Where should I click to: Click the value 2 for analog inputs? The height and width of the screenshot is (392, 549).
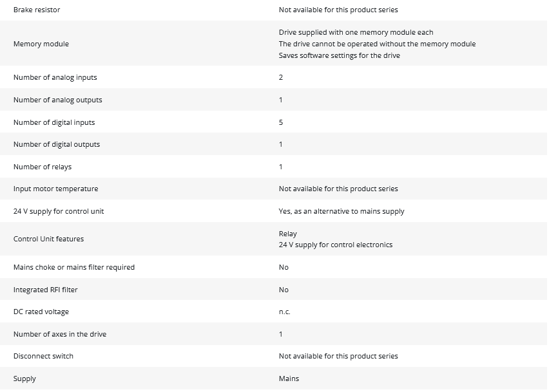tap(281, 77)
